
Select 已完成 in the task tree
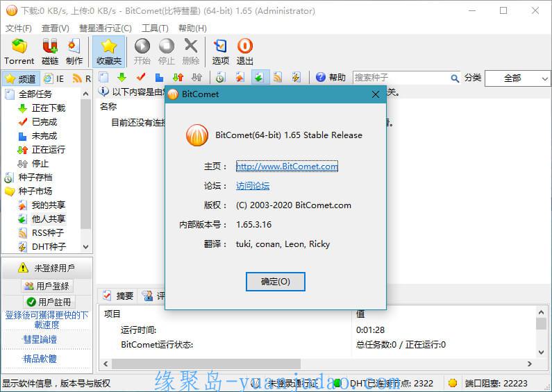point(37,122)
